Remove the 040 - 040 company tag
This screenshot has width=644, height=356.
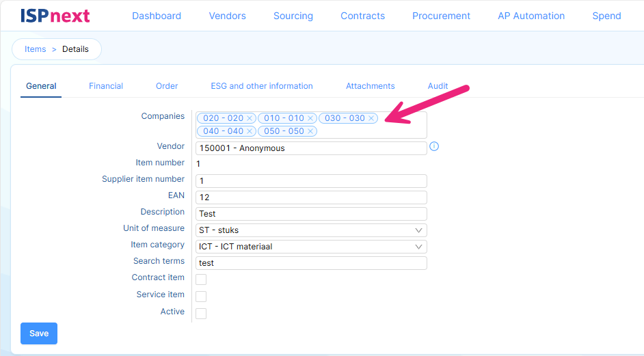pyautogui.click(x=250, y=131)
